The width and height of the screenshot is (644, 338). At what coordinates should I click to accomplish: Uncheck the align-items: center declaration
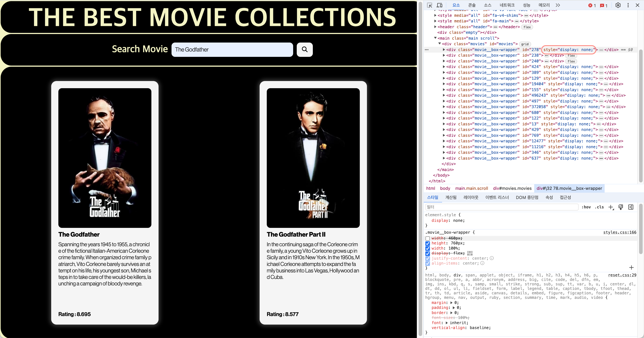(x=428, y=263)
